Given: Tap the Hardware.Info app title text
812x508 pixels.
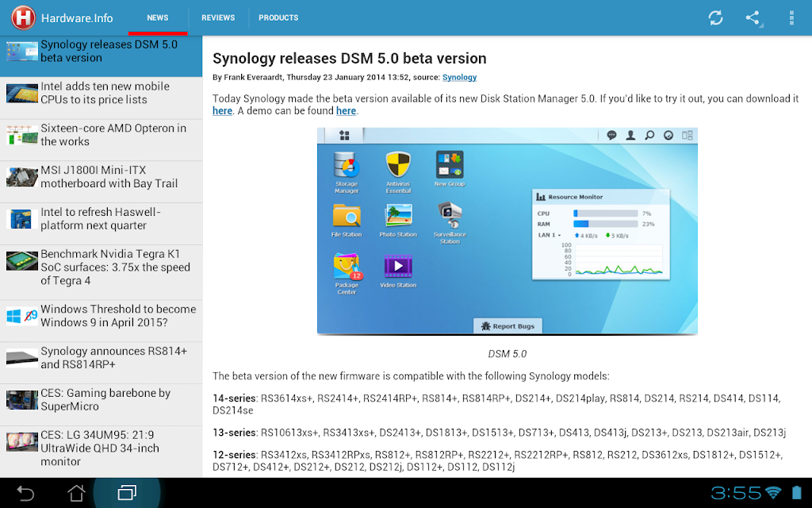Looking at the screenshot, I should pos(77,18).
